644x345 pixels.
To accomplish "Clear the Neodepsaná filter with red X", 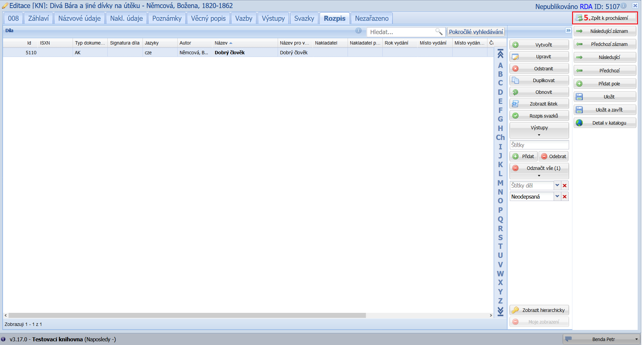I will coord(565,197).
